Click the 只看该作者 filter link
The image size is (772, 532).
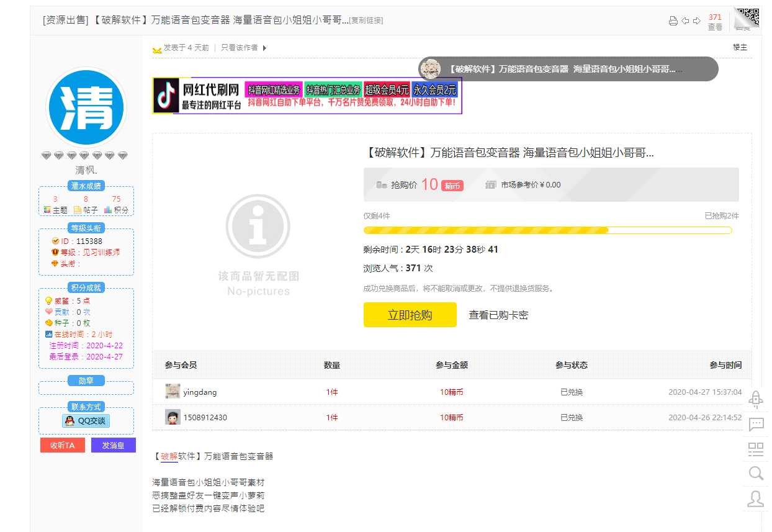point(240,48)
